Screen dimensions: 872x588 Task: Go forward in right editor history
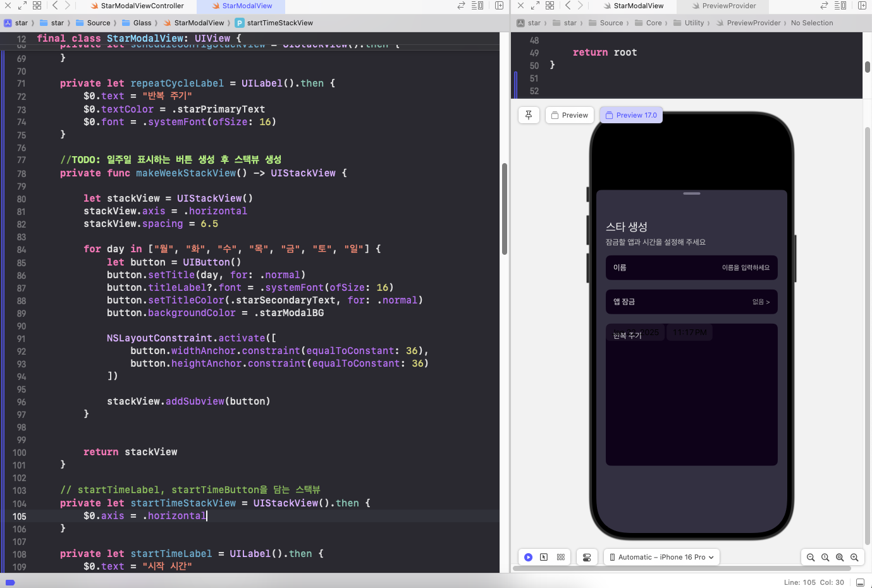[x=580, y=6]
